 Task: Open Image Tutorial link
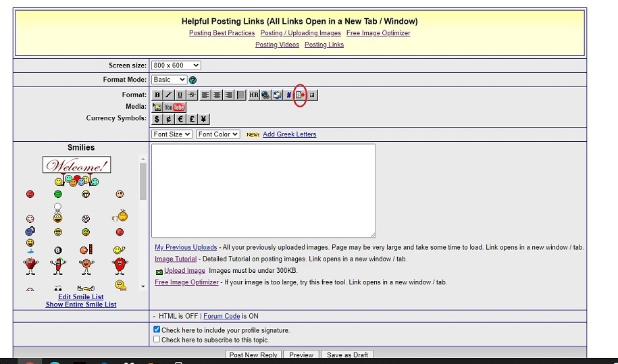[x=176, y=259]
